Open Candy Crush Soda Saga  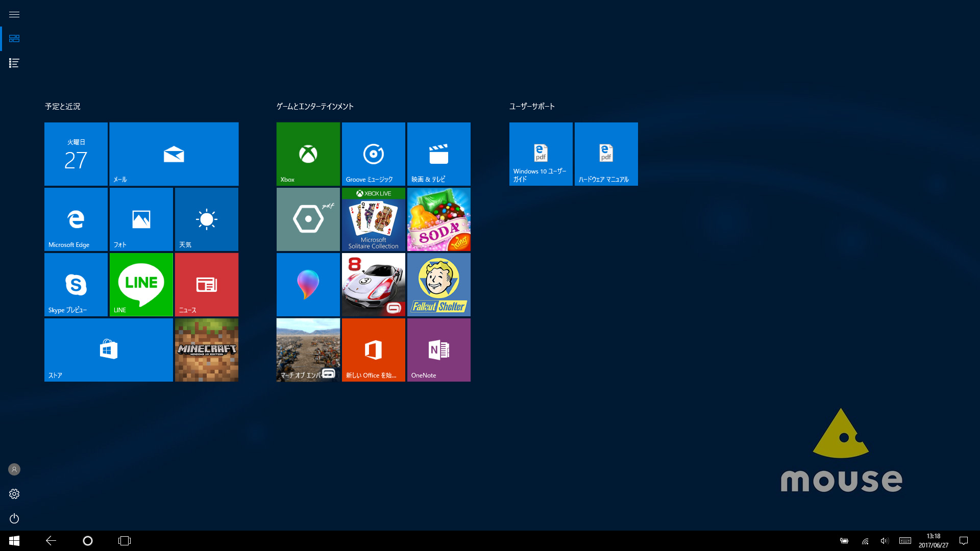point(438,219)
